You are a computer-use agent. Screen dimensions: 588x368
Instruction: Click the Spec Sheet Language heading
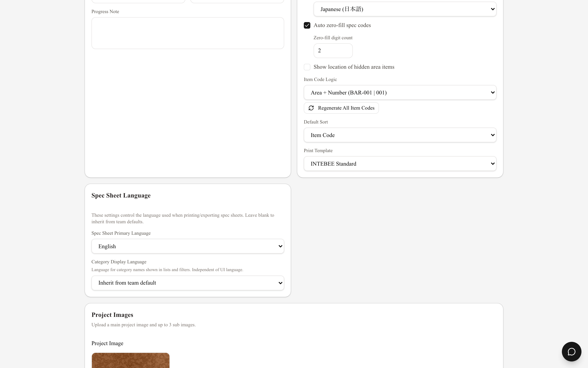[121, 195]
